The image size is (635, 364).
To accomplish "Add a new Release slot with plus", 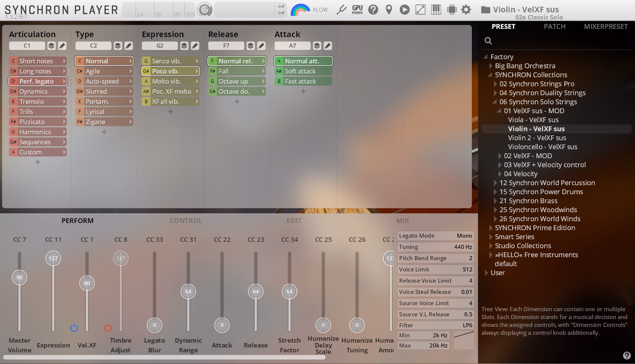I will [237, 102].
